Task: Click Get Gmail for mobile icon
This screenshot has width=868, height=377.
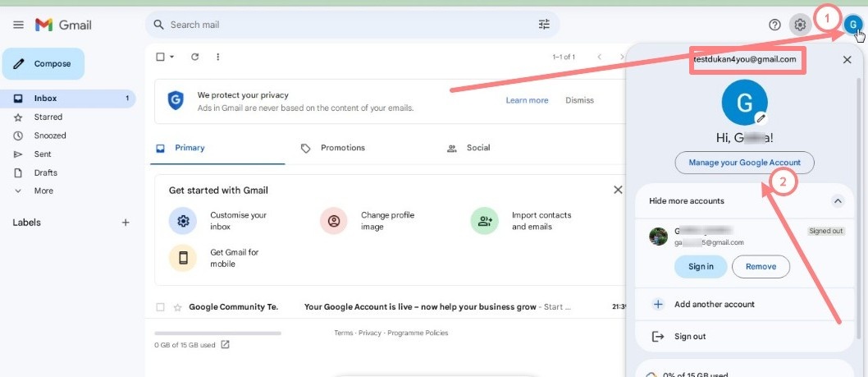Action: pyautogui.click(x=183, y=258)
